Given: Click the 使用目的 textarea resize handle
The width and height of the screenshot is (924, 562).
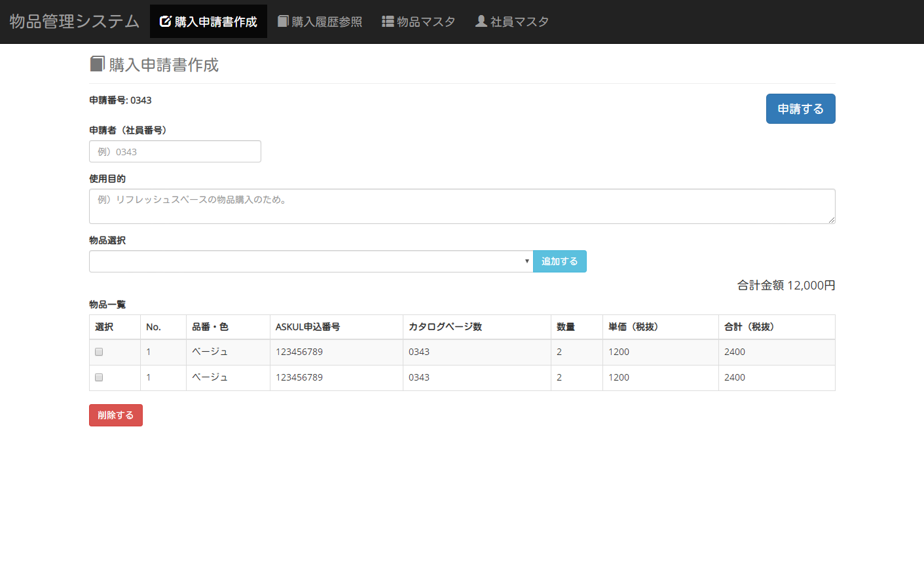Looking at the screenshot, I should [832, 220].
